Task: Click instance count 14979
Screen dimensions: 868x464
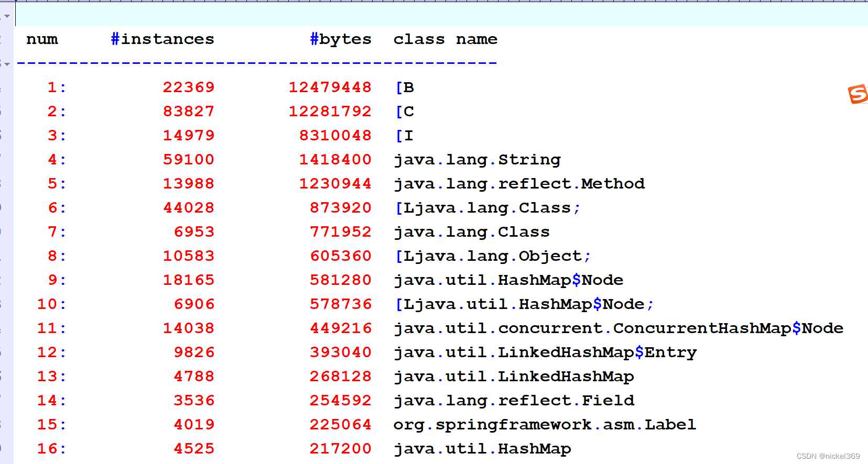Action: click(x=189, y=136)
